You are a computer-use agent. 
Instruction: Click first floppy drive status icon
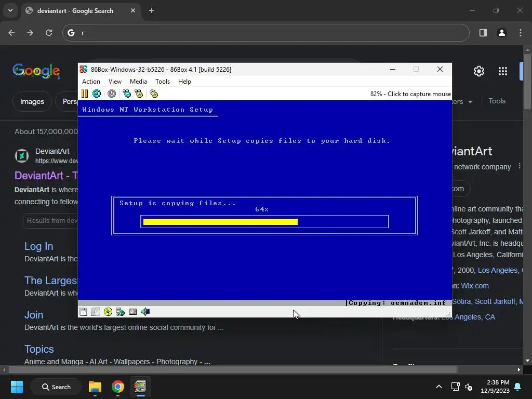click(83, 312)
